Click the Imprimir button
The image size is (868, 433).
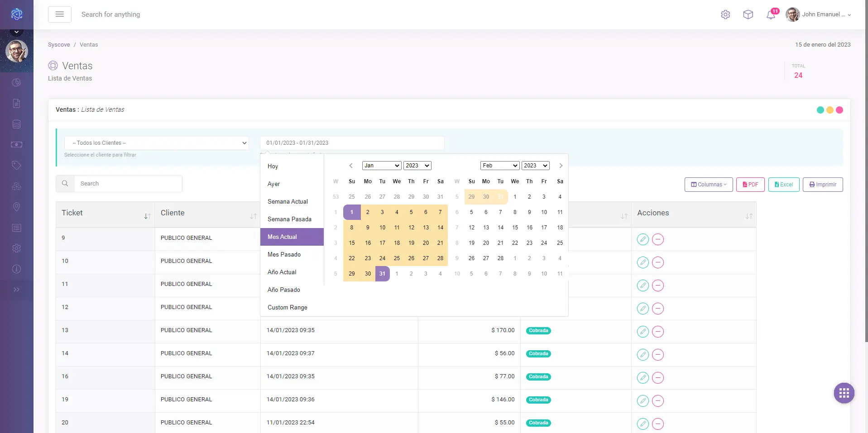[x=822, y=185]
